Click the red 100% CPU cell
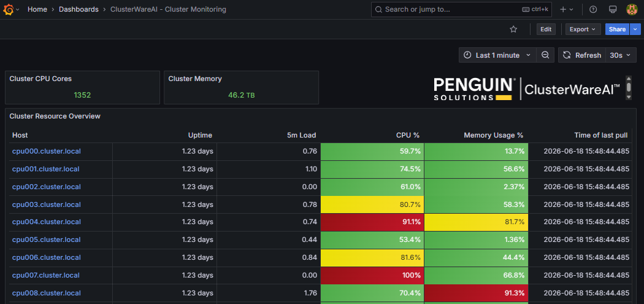This screenshot has height=304, width=644. pyautogui.click(x=372, y=275)
